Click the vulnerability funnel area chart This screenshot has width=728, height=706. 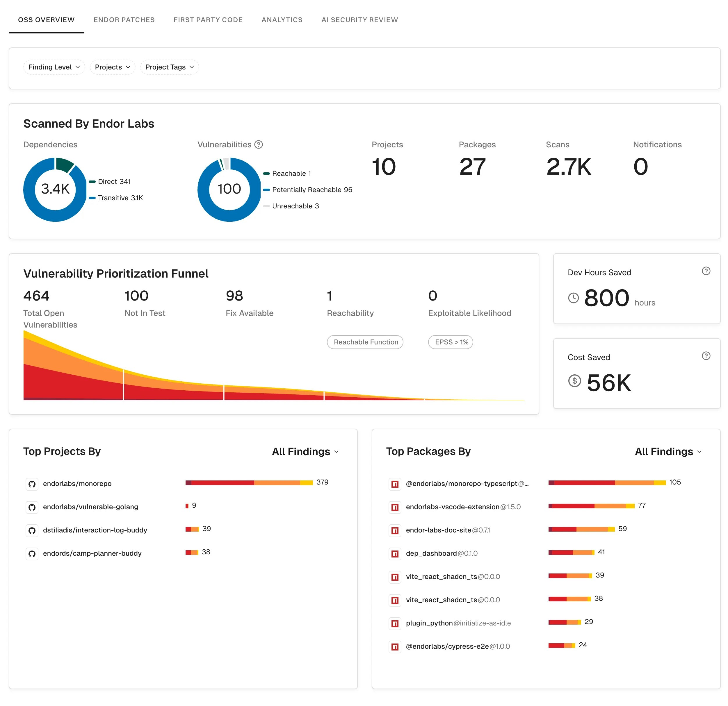click(274, 365)
